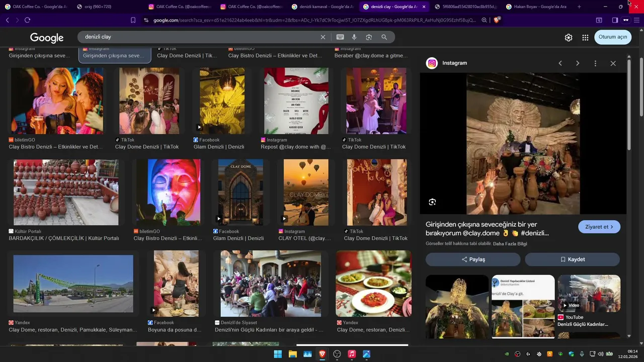644x362 pixels.
Task: Go back to the previous page
Action: [x=7, y=20]
